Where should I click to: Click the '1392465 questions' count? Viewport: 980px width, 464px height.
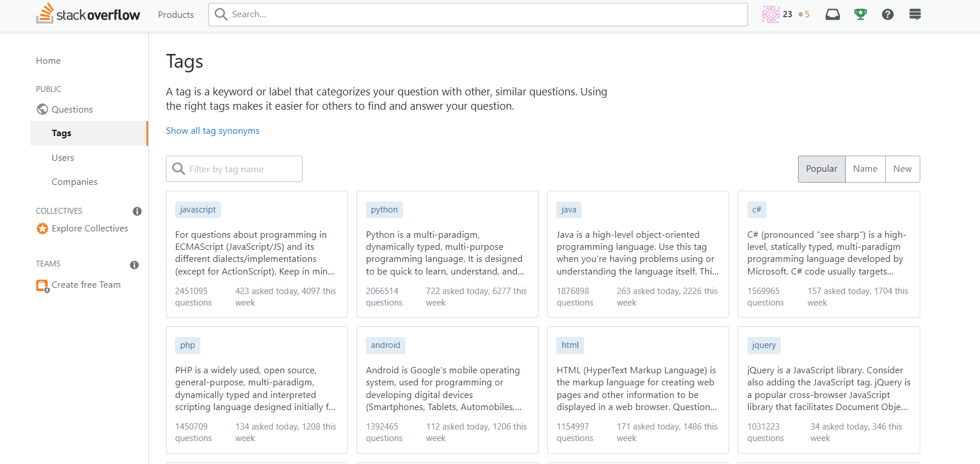pyautogui.click(x=384, y=432)
